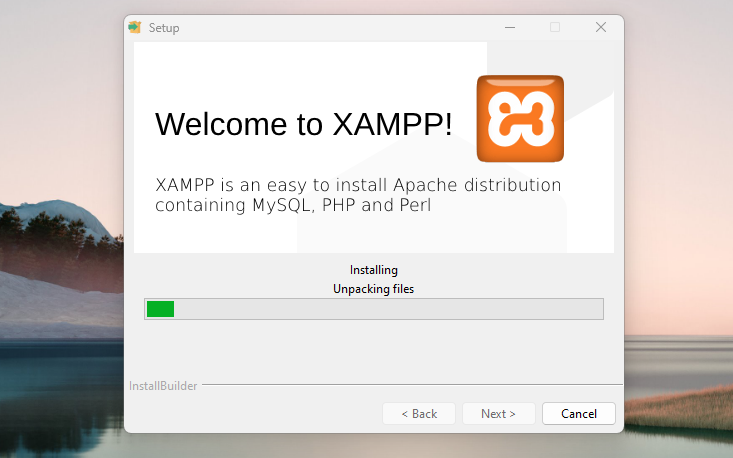
Task: Click the desktop wallpaper right of the Setup window
Action: click(x=680, y=200)
